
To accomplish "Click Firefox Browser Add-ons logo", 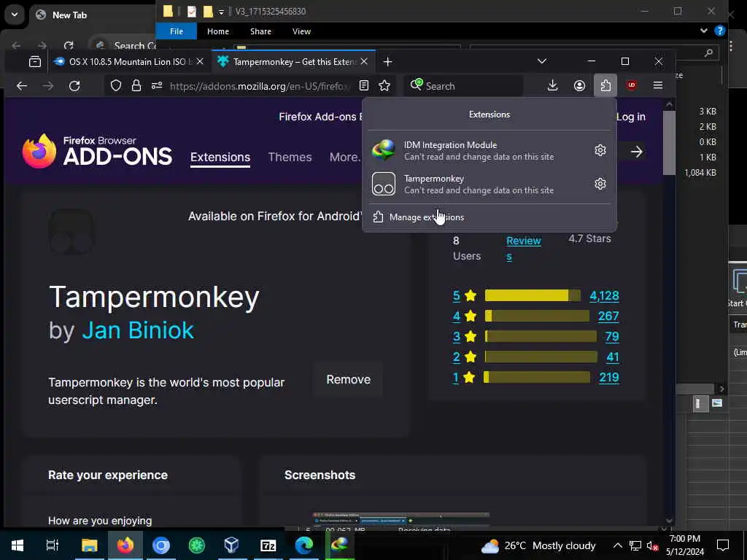I will 97,152.
